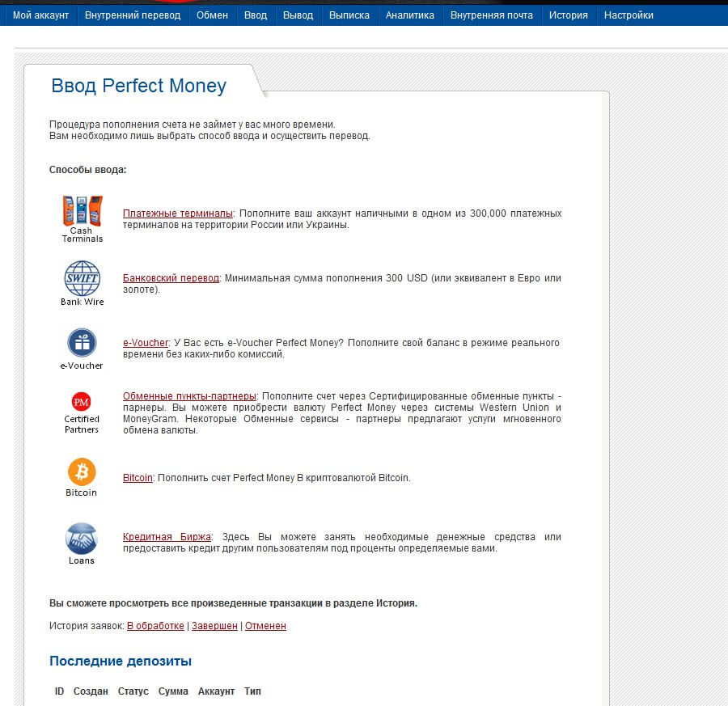
Task: Click the Ввод Perfect Money title
Action: click(139, 86)
